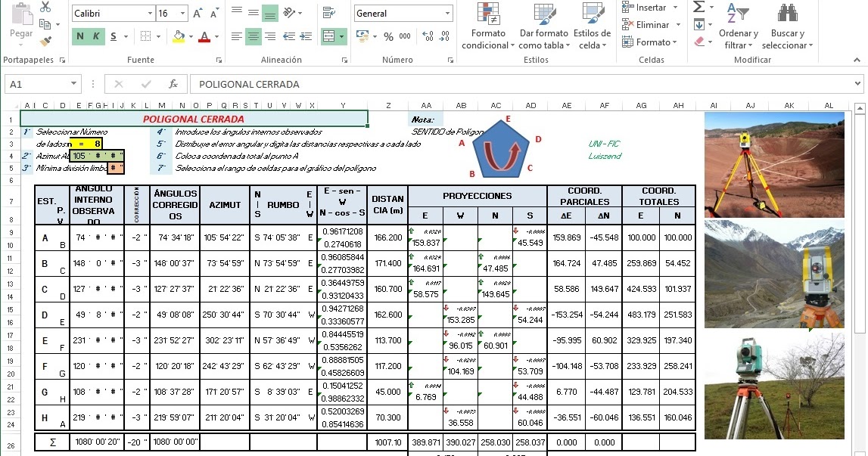868x456 pixels.
Task: Decrease decimal places
Action: click(444, 36)
